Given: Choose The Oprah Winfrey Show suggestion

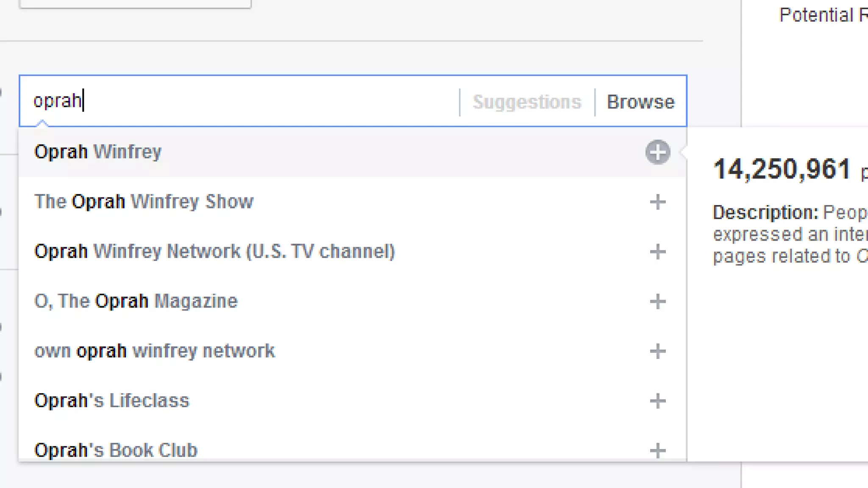Looking at the screenshot, I should (144, 202).
